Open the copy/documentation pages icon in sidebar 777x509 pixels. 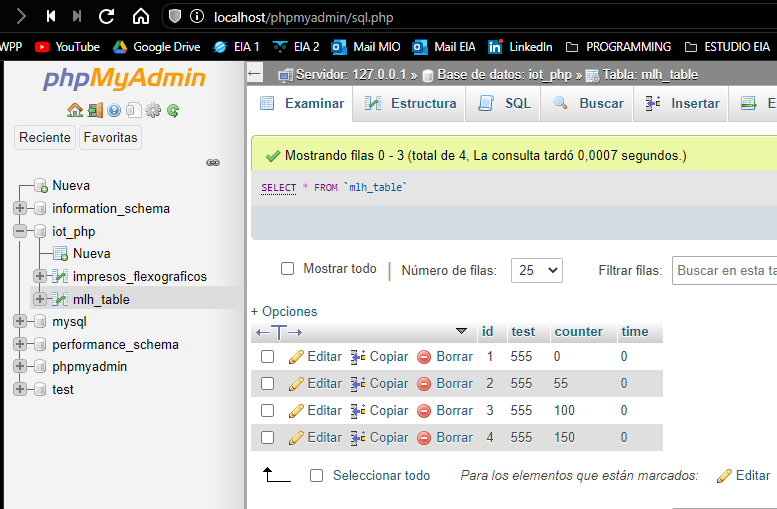pos(133,110)
